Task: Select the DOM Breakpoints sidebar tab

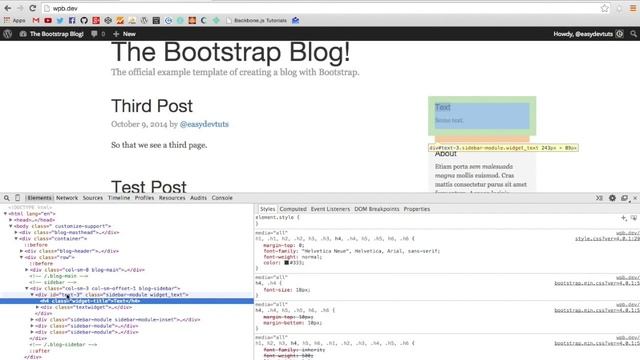Action: pyautogui.click(x=377, y=209)
